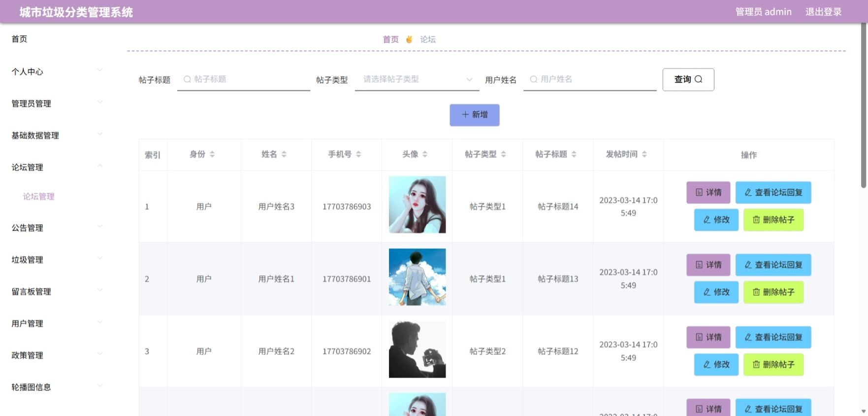
Task: Click 删除帖子 for 帖子标题14 row
Action: pos(773,220)
